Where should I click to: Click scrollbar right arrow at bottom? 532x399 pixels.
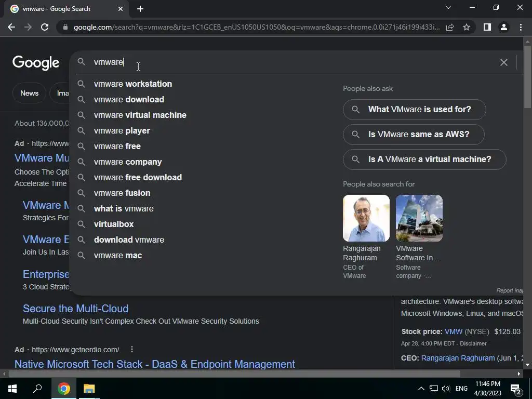point(519,374)
